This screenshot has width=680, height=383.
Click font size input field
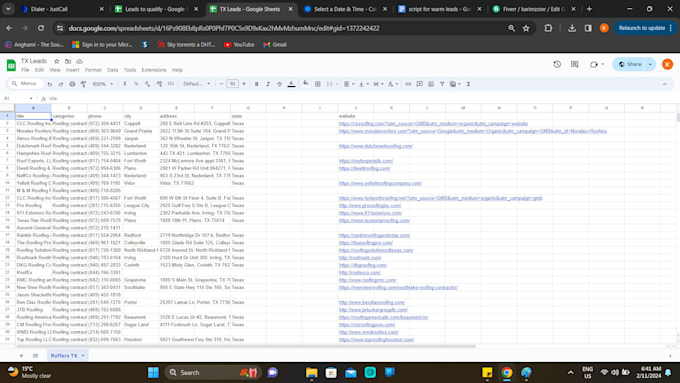coord(232,84)
